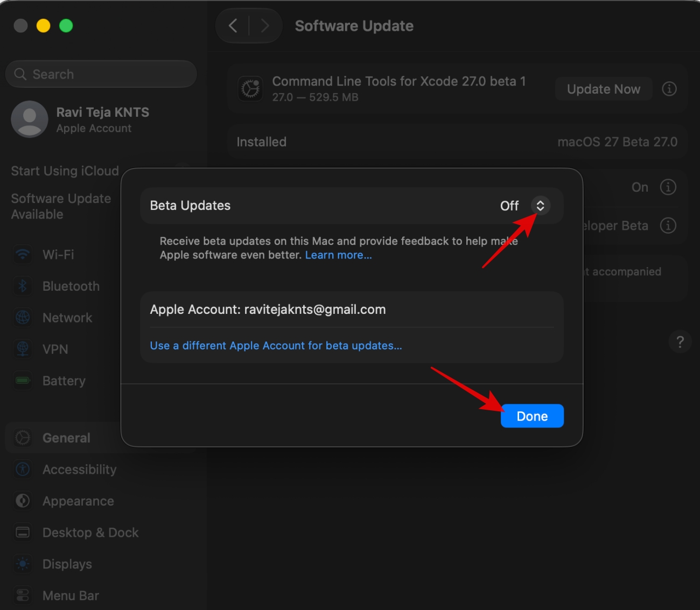
Task: Click the General gear icon
Action: click(23, 438)
